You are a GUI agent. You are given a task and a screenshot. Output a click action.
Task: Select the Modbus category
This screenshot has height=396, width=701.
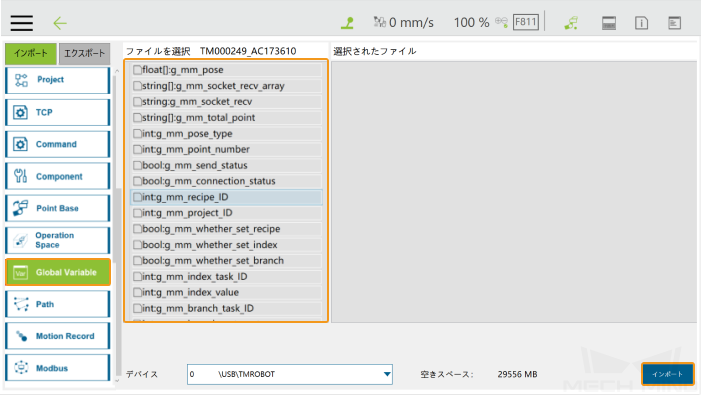(x=58, y=368)
